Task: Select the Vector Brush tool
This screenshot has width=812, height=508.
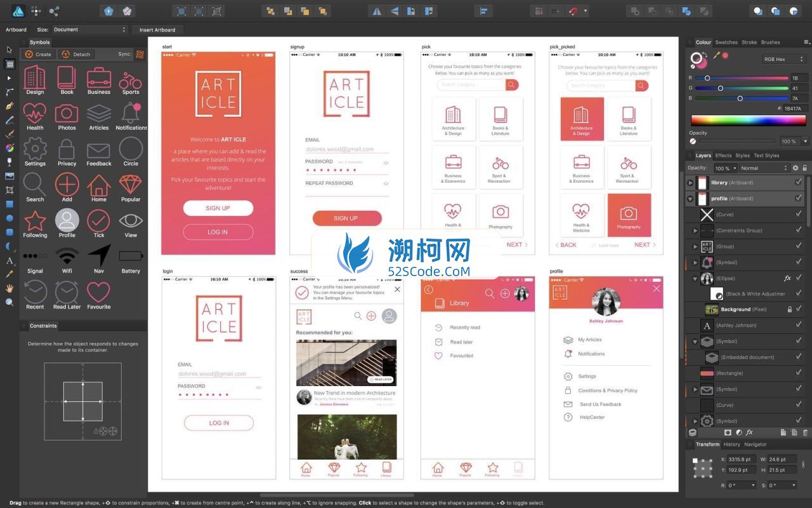Action: click(x=10, y=134)
